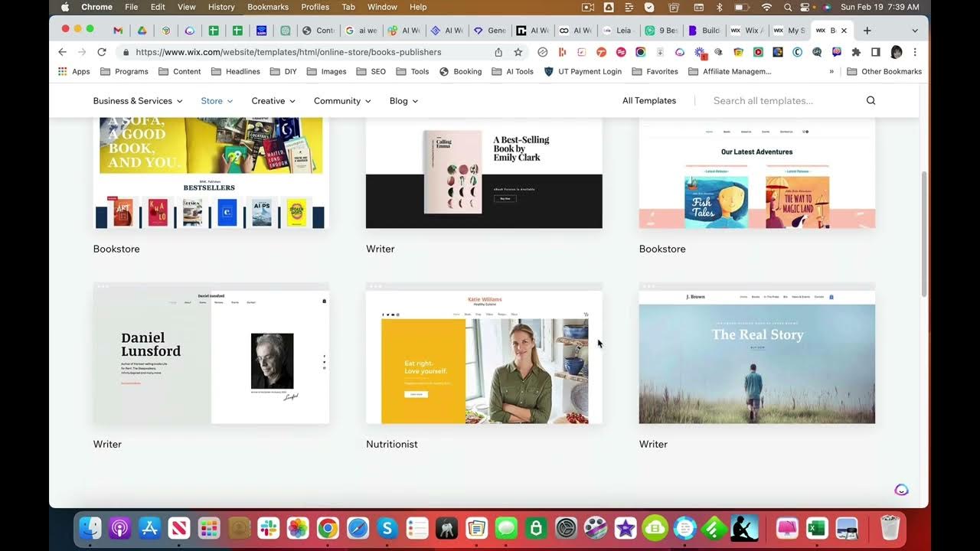Open the Google Drive pinned tab
The height and width of the screenshot is (551, 980).
[x=142, y=31]
